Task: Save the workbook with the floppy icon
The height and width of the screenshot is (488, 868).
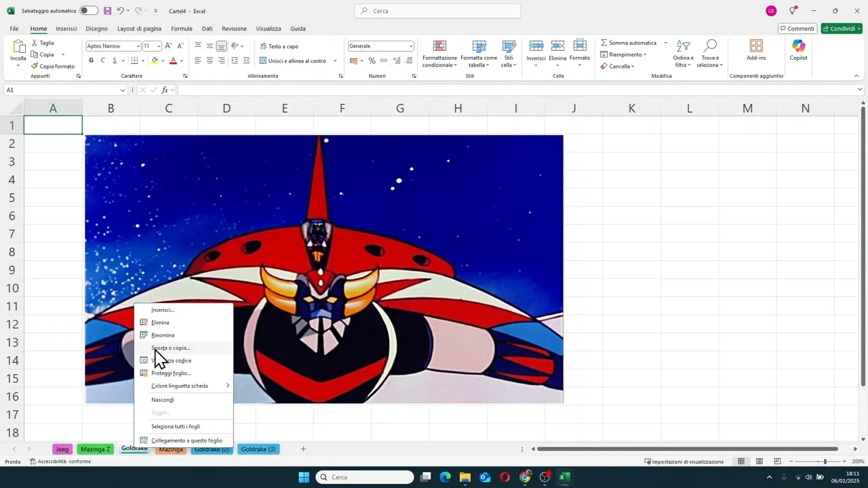Action: coord(107,11)
